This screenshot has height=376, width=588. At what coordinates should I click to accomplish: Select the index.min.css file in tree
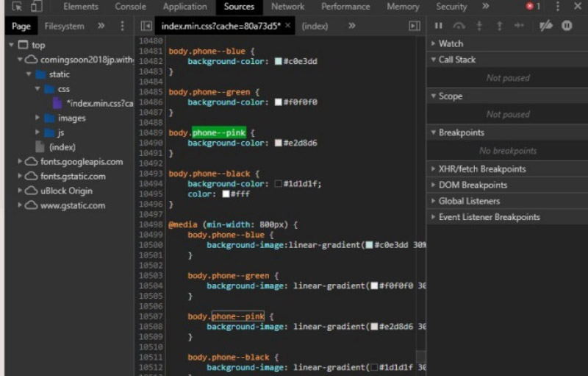coord(93,103)
